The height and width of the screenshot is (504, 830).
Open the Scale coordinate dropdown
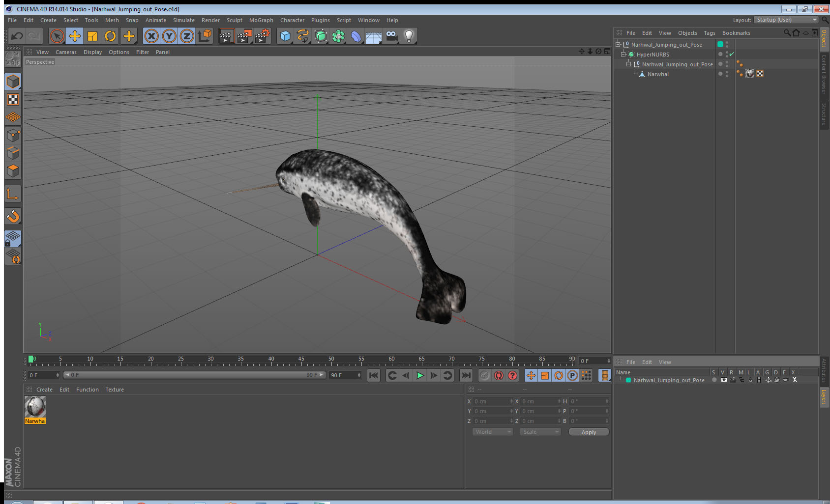point(540,432)
